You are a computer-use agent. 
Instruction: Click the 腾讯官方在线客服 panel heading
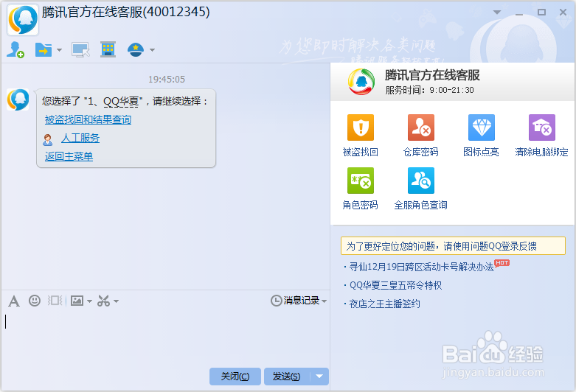pyautogui.click(x=432, y=75)
